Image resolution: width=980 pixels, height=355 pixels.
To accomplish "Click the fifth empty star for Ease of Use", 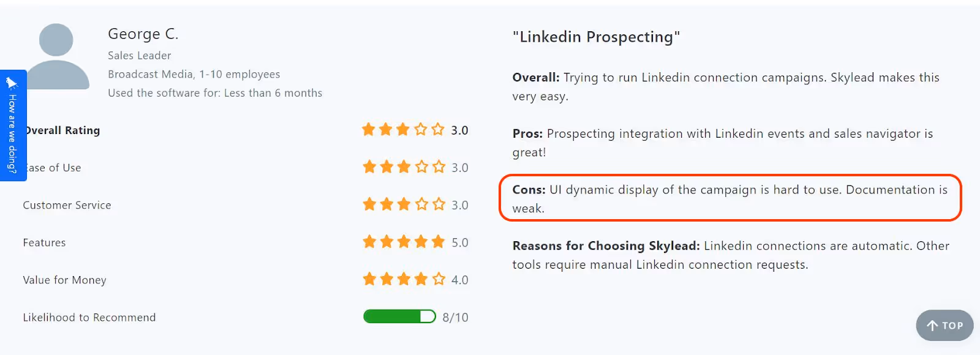I will pyautogui.click(x=438, y=166).
